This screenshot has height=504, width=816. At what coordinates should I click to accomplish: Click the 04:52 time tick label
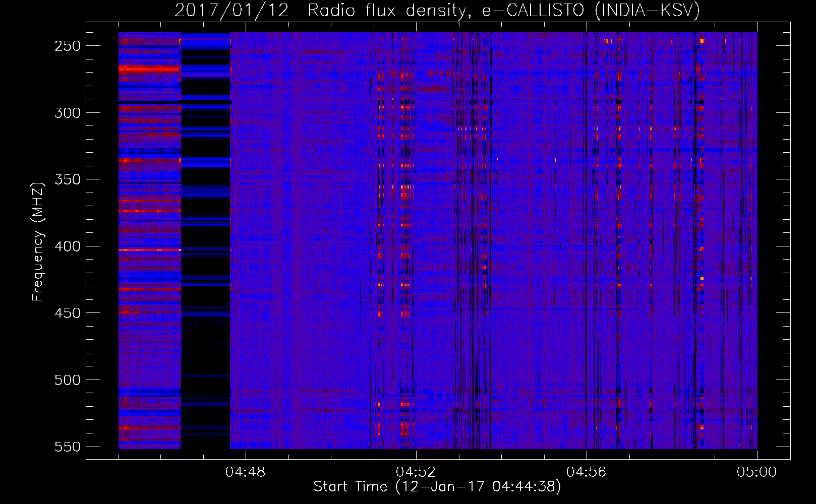(x=416, y=472)
